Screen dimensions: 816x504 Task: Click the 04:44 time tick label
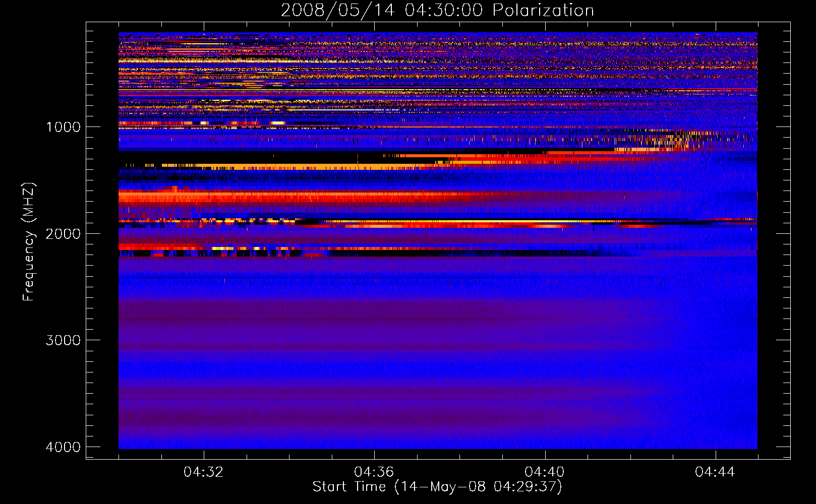715,472
